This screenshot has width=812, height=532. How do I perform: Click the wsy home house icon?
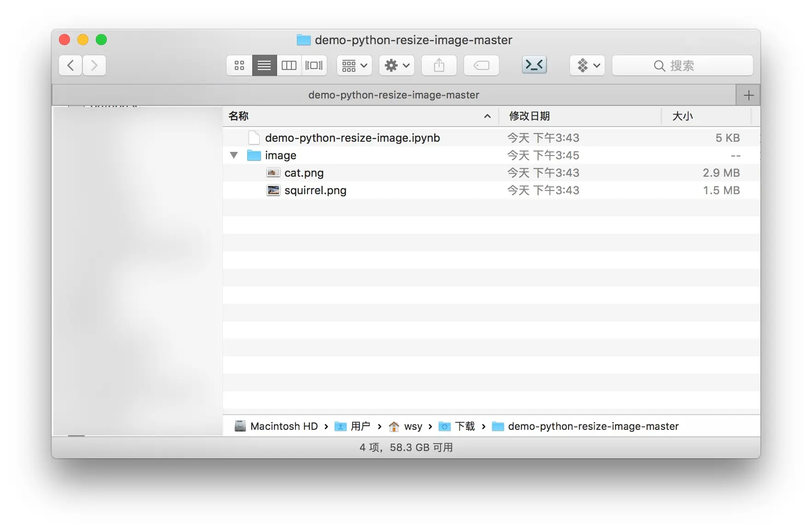[x=394, y=427]
